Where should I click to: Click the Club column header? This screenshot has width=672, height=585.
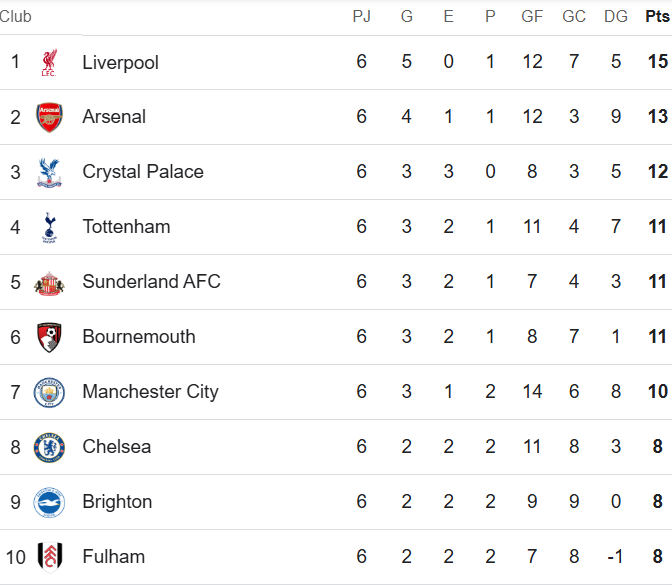(16, 16)
